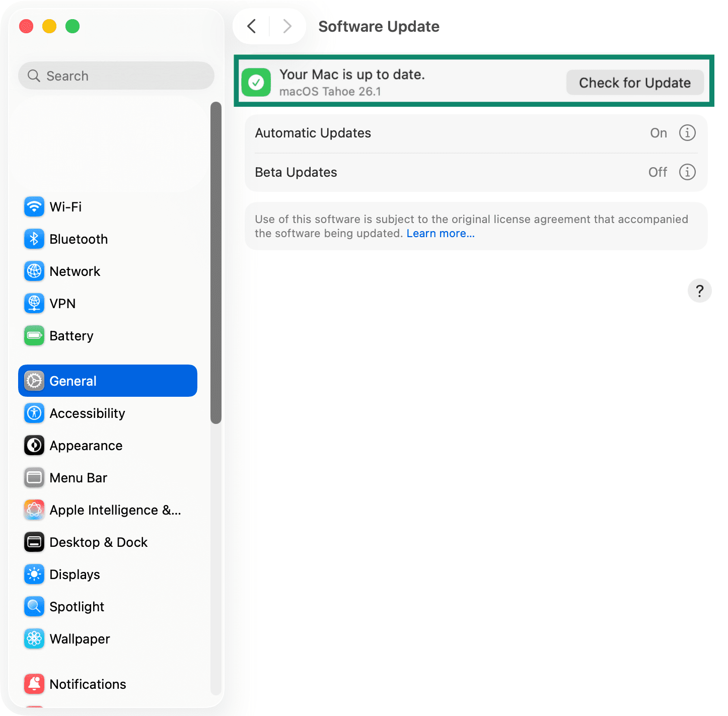Open Bluetooth settings
Image resolution: width=728 pixels, height=716 pixels.
(x=79, y=239)
